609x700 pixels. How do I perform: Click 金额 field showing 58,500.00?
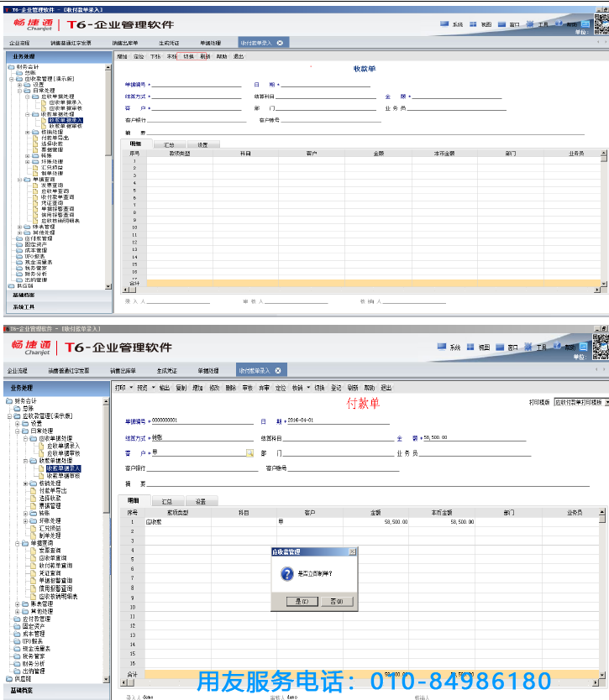pos(475,437)
